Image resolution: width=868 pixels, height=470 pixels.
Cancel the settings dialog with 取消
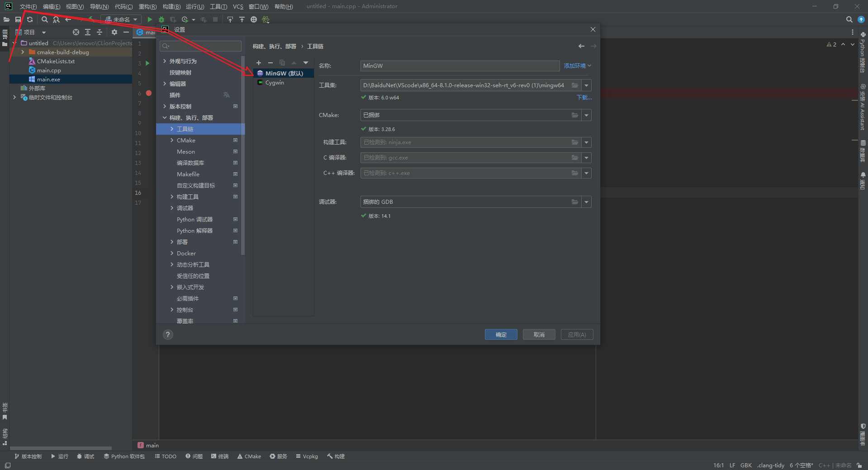pyautogui.click(x=539, y=334)
